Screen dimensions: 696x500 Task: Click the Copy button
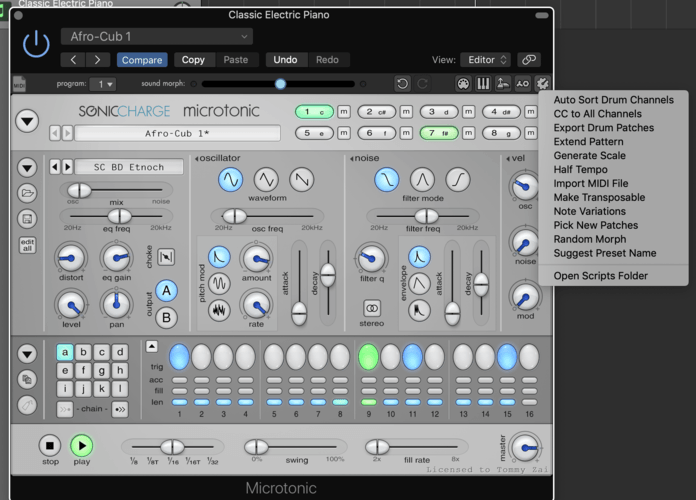[193, 60]
